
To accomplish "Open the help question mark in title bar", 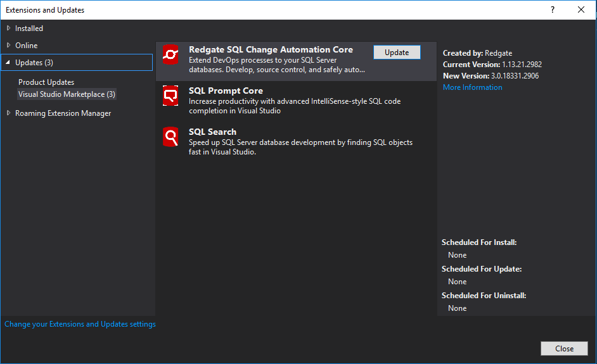I will click(553, 9).
